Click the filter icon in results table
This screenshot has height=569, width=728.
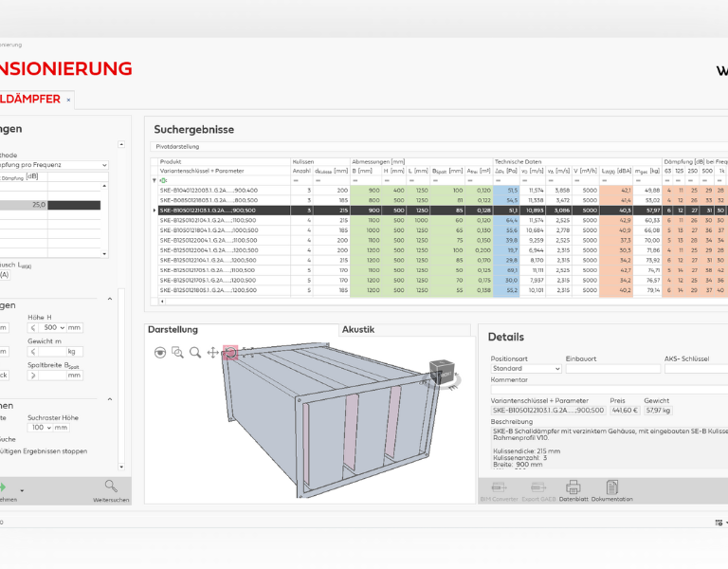coord(155,179)
